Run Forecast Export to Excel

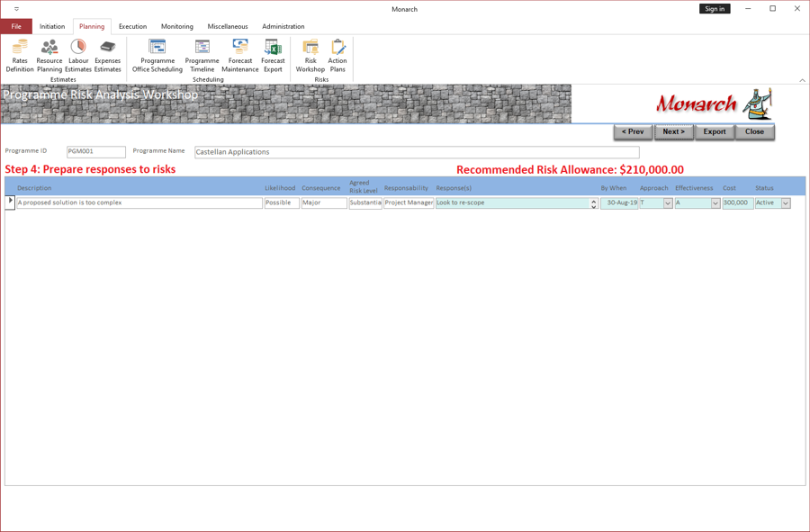pos(273,56)
